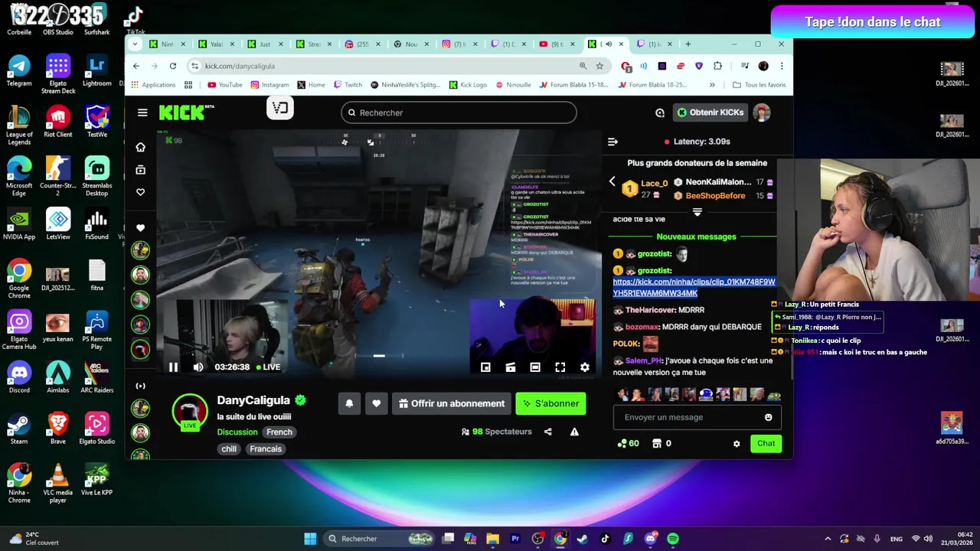
Task: Click the clip creation icon in player
Action: tap(511, 368)
